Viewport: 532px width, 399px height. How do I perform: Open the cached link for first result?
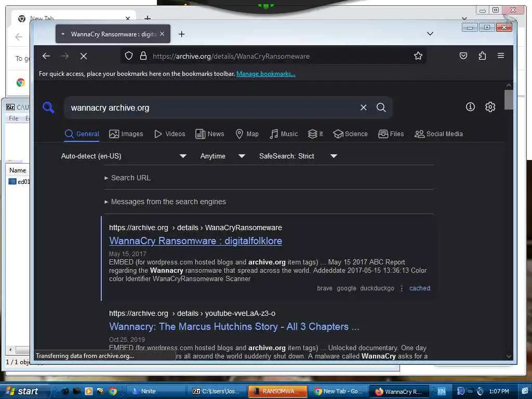(x=419, y=288)
